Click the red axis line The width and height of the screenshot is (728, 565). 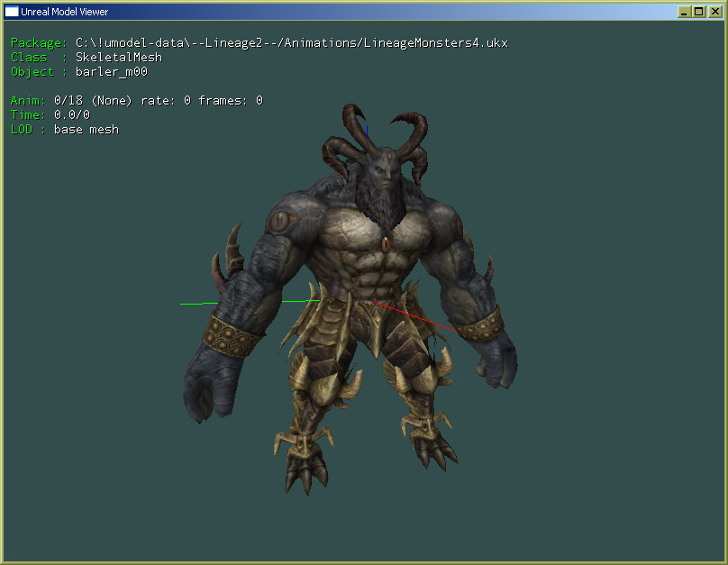tap(415, 316)
